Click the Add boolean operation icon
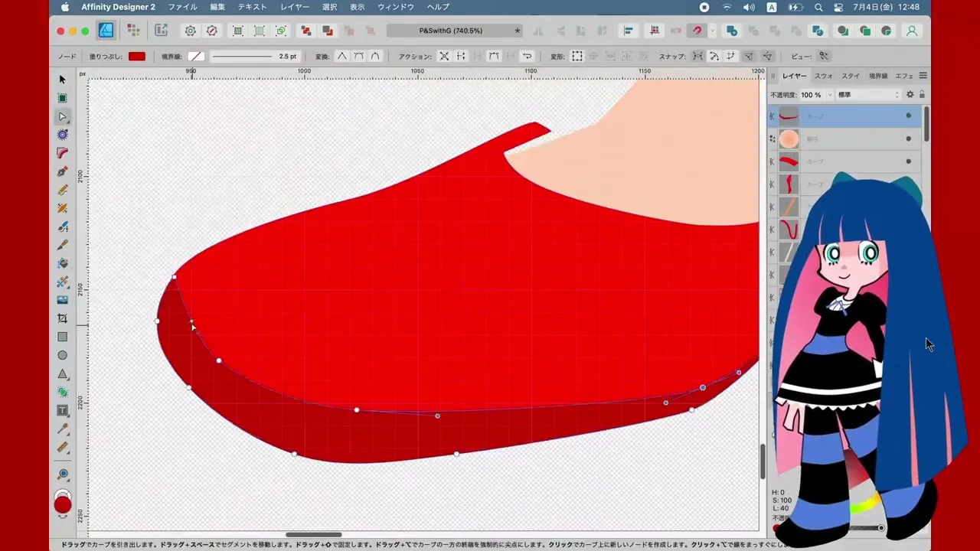Viewport: 980px width, 551px height. 732,31
